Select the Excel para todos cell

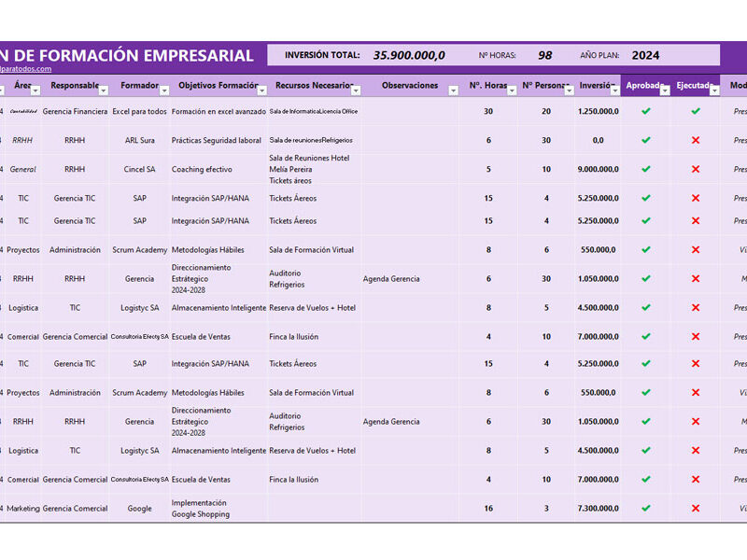139,111
